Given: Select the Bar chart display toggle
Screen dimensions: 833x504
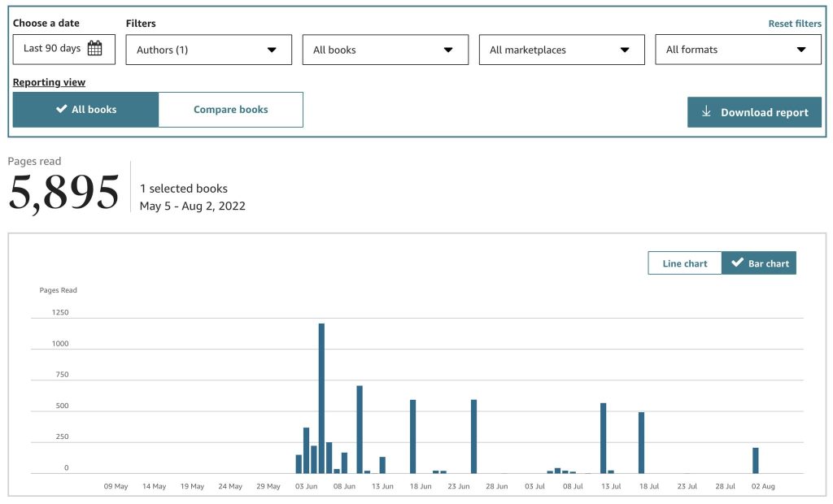Looking at the screenshot, I should point(758,263).
